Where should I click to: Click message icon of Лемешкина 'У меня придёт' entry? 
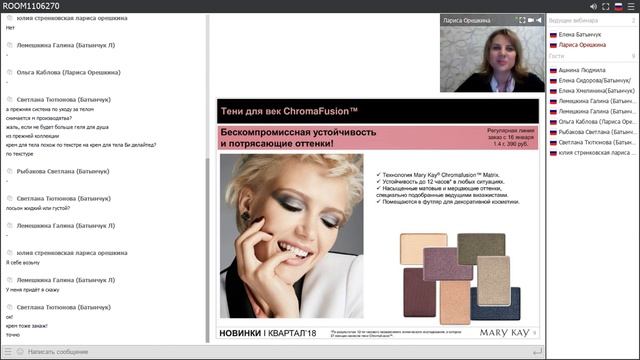pyautogui.click(x=10, y=280)
